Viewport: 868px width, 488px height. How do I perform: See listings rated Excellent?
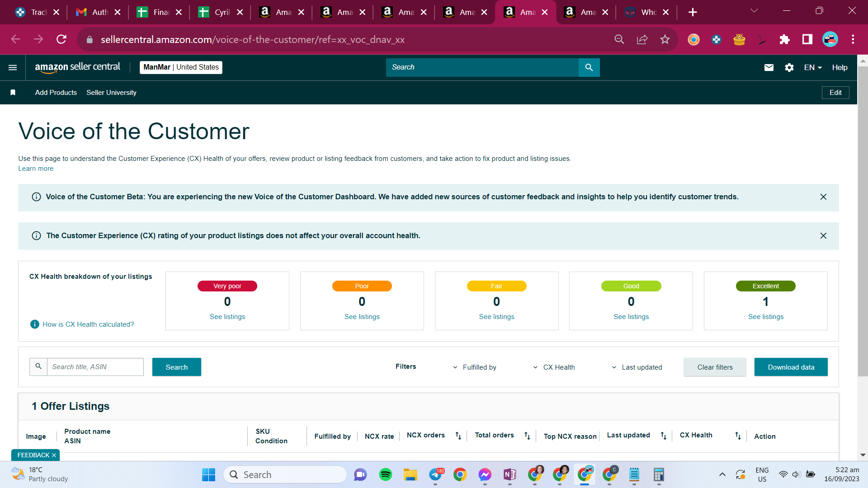coord(766,317)
